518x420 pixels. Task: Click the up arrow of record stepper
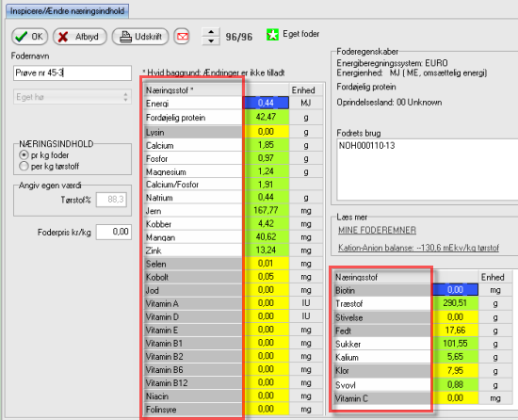coord(211,32)
